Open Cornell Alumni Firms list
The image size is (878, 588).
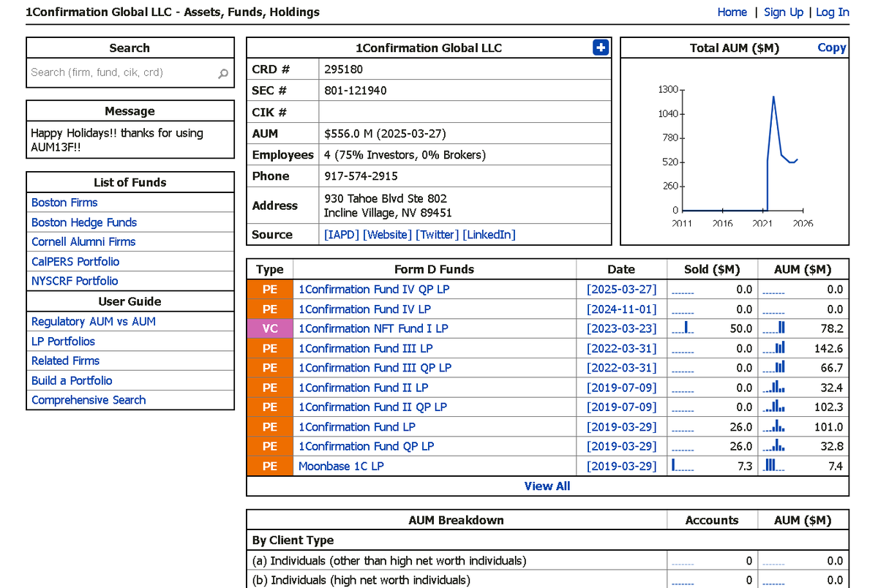pyautogui.click(x=83, y=241)
